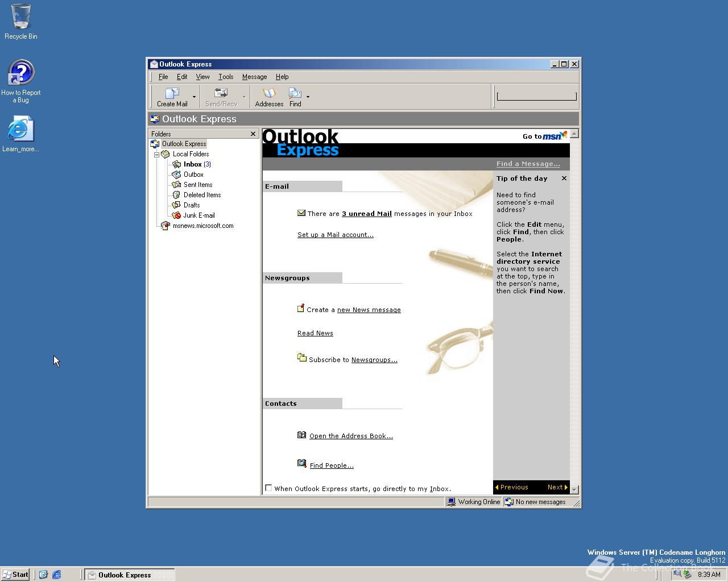728x582 pixels.
Task: Launch Internet Explorer from Quick Launch
Action: (x=56, y=575)
